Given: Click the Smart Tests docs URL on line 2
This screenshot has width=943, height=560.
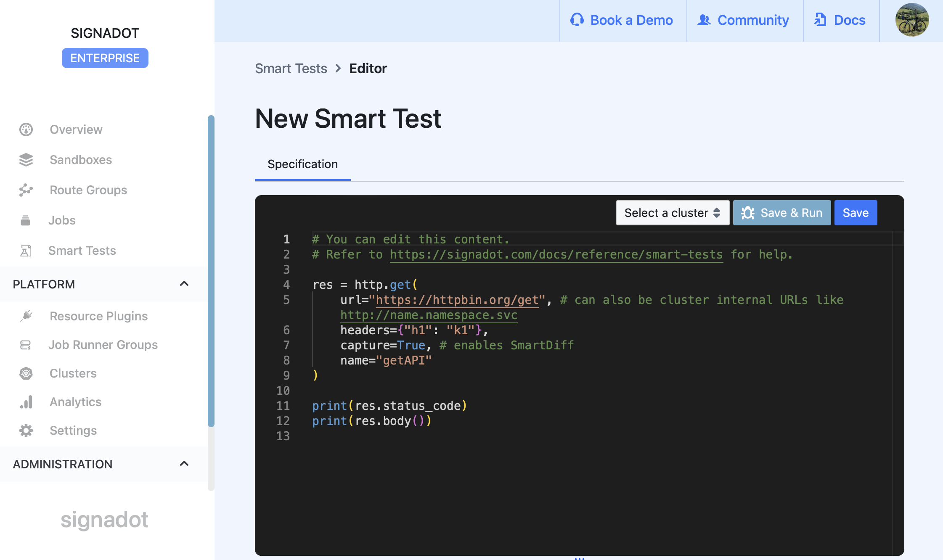Looking at the screenshot, I should tap(556, 254).
